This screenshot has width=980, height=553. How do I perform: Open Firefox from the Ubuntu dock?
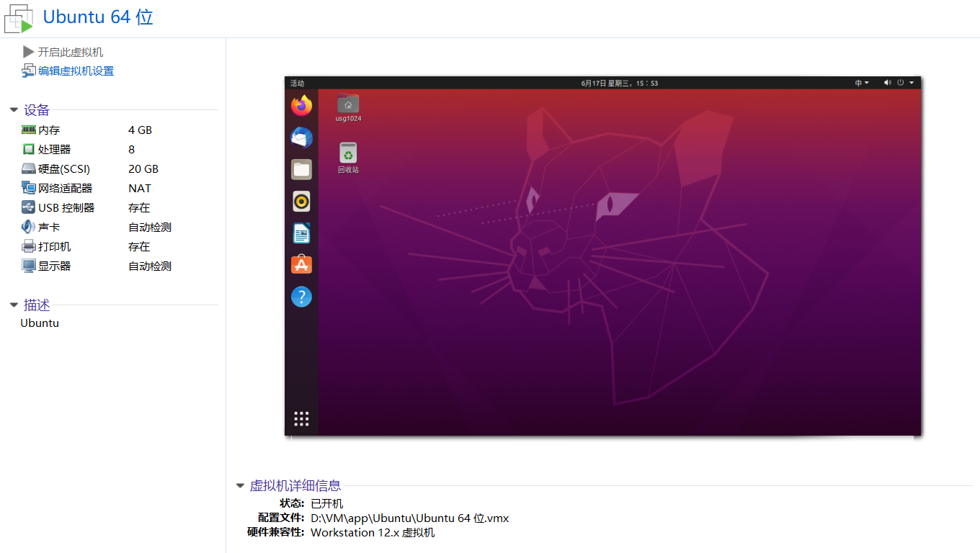301,106
